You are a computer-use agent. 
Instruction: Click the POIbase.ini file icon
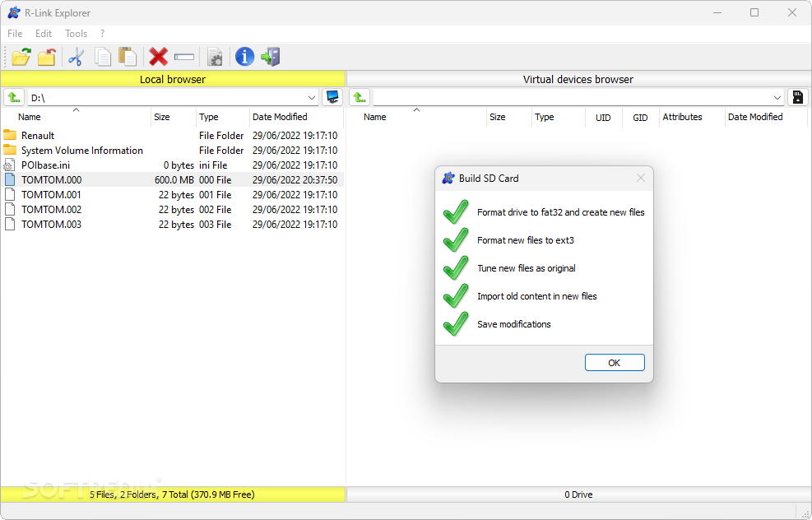click(x=9, y=165)
